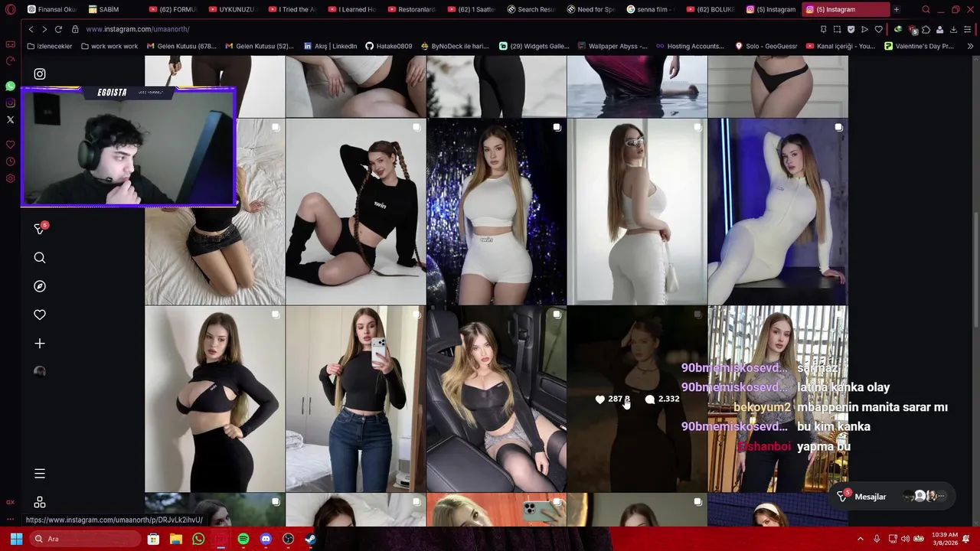The height and width of the screenshot is (551, 980).
Task: Go back to the previous page
Action: click(31, 29)
